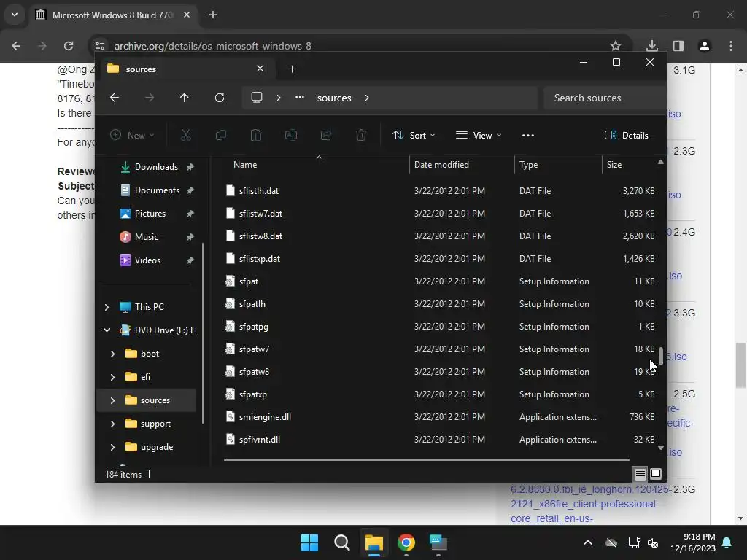Open Chrome side panel icon
747x560 pixels.
click(x=678, y=46)
